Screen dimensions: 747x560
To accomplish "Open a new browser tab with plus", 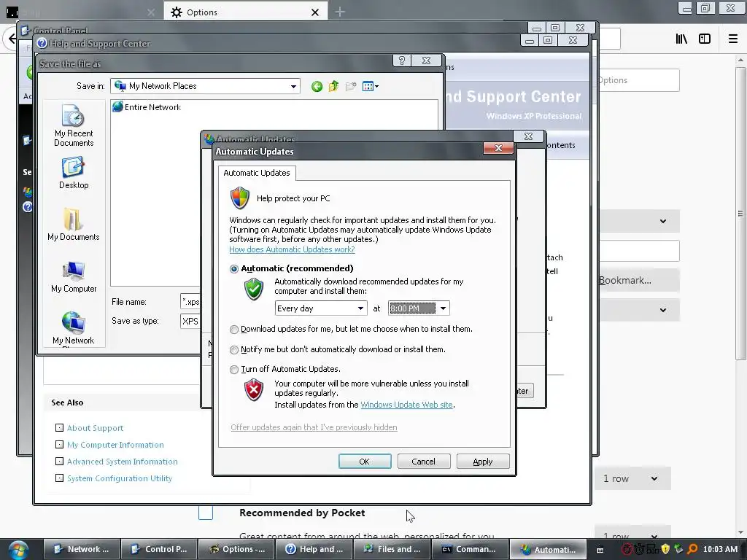I will tap(340, 12).
